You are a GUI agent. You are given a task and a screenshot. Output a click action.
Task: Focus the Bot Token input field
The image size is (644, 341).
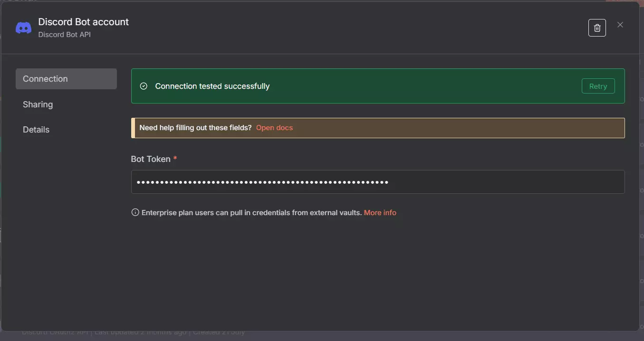[377, 182]
